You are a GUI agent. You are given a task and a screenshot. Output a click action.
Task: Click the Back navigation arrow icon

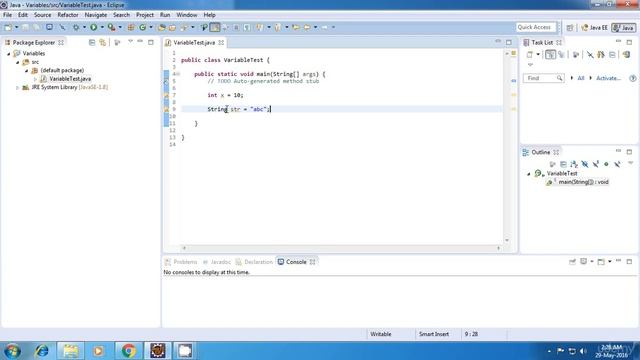coord(307,27)
